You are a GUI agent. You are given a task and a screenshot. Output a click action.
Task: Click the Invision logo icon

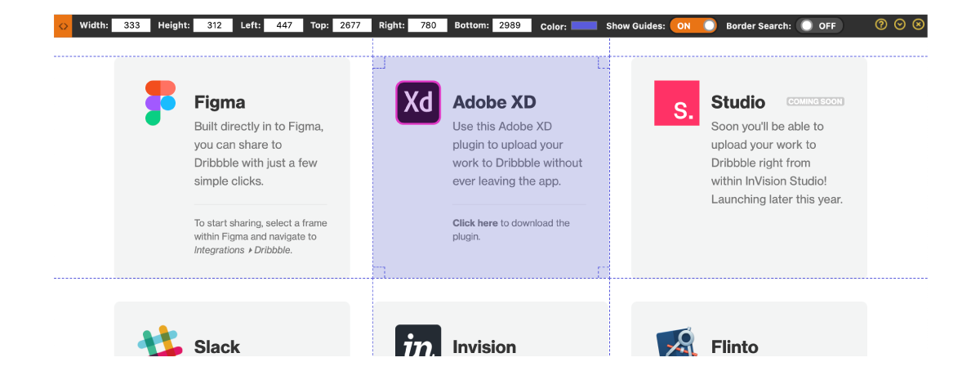418,341
